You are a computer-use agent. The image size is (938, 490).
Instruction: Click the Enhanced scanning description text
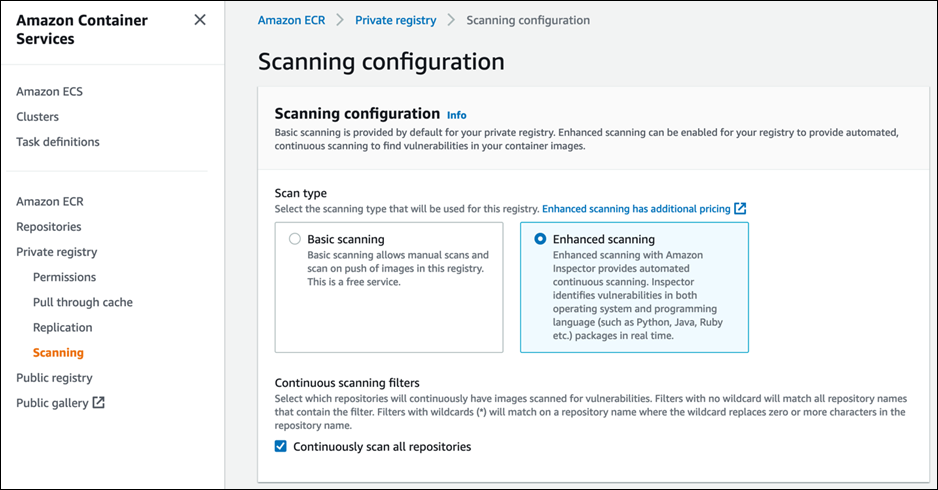click(x=638, y=296)
